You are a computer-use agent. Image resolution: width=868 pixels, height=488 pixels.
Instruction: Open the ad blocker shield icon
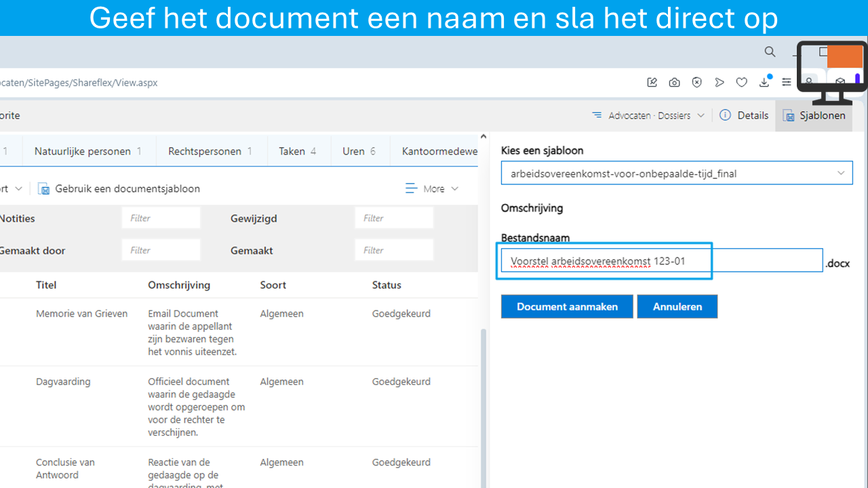(697, 82)
